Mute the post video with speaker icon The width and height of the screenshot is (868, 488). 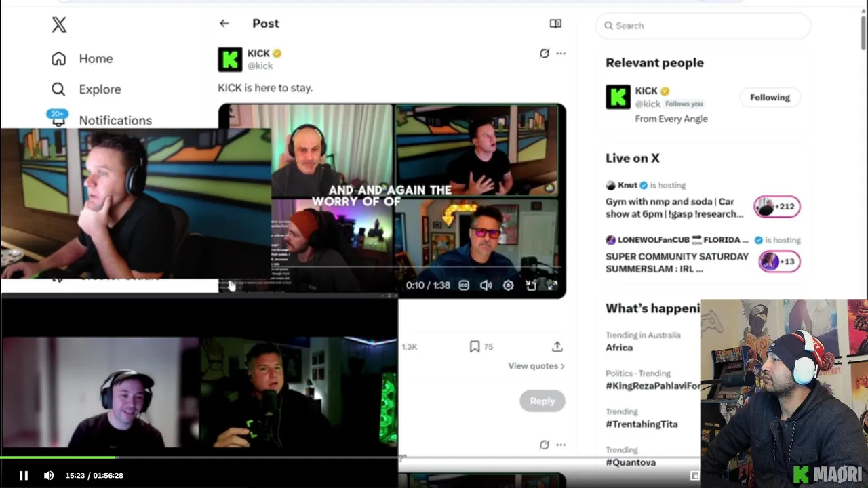coord(486,285)
